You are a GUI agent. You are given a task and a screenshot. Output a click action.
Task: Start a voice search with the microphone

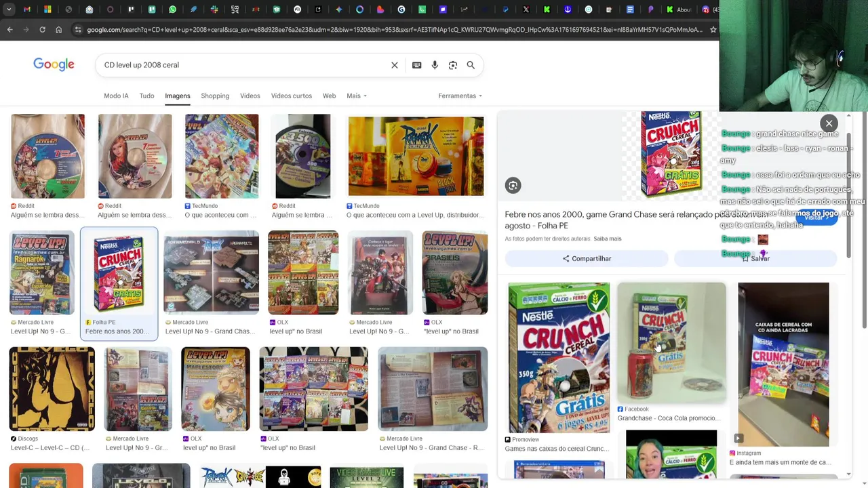(x=435, y=65)
